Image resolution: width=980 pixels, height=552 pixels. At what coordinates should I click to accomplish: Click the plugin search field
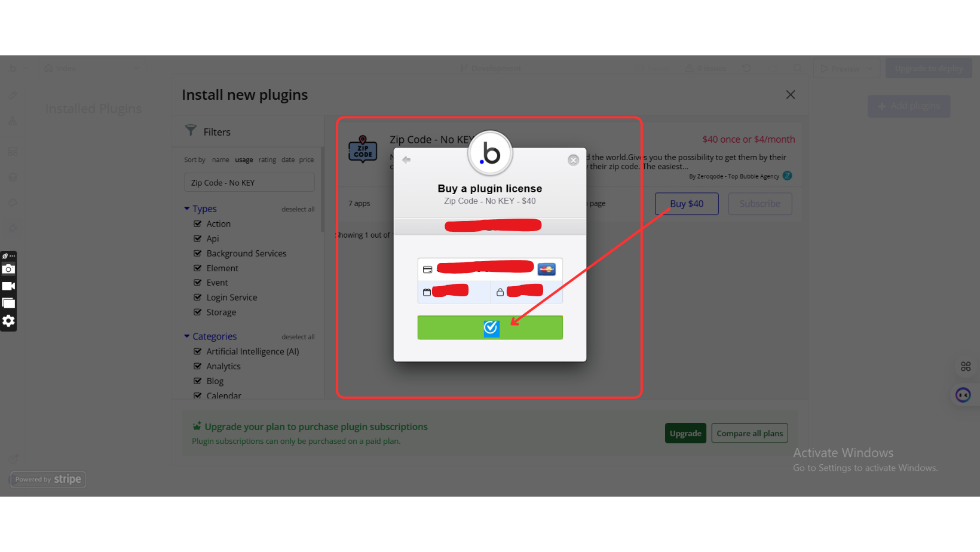coord(249,183)
